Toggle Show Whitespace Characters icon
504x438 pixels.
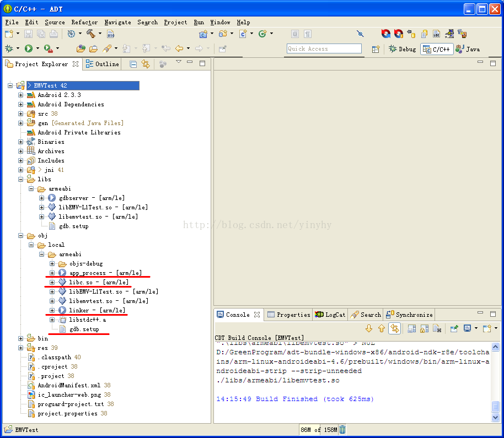[x=308, y=34]
